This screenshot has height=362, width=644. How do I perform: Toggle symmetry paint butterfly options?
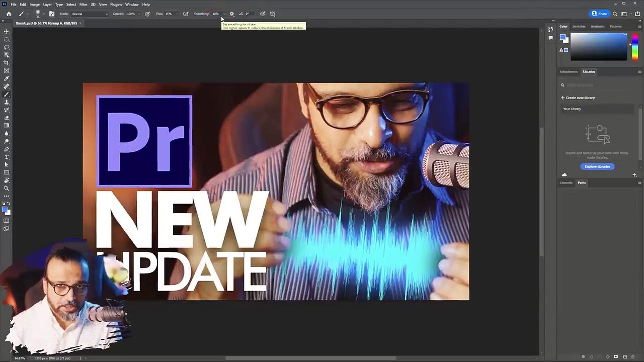pos(273,14)
